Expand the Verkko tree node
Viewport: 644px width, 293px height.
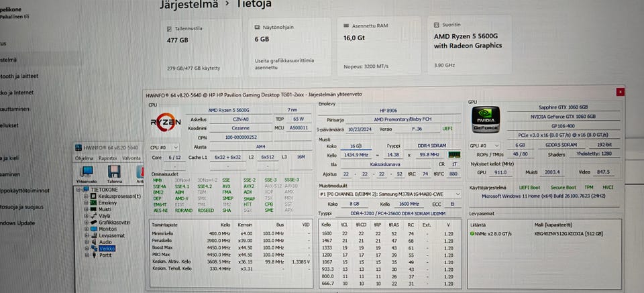[87, 249]
